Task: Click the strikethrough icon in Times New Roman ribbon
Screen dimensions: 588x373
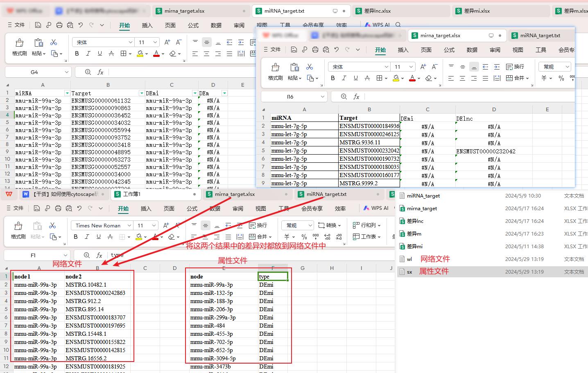Action: pyautogui.click(x=110, y=236)
